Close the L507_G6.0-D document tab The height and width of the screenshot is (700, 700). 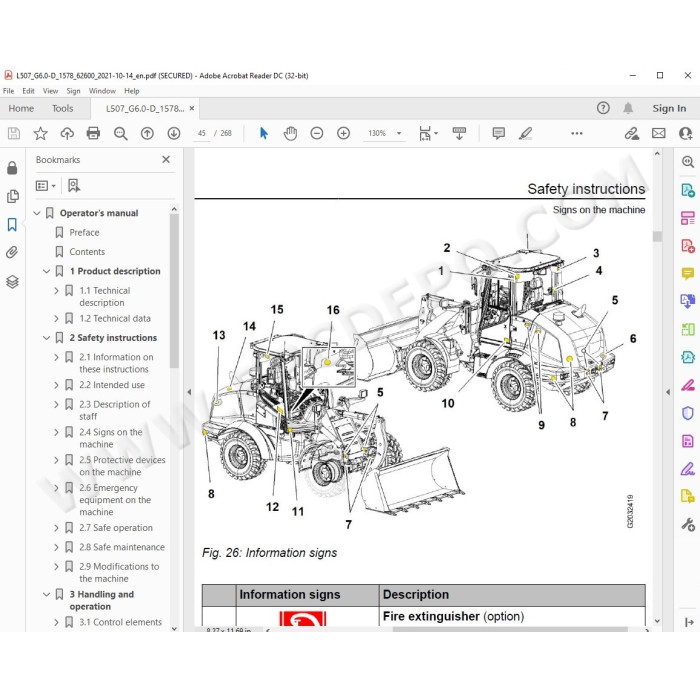click(x=192, y=108)
